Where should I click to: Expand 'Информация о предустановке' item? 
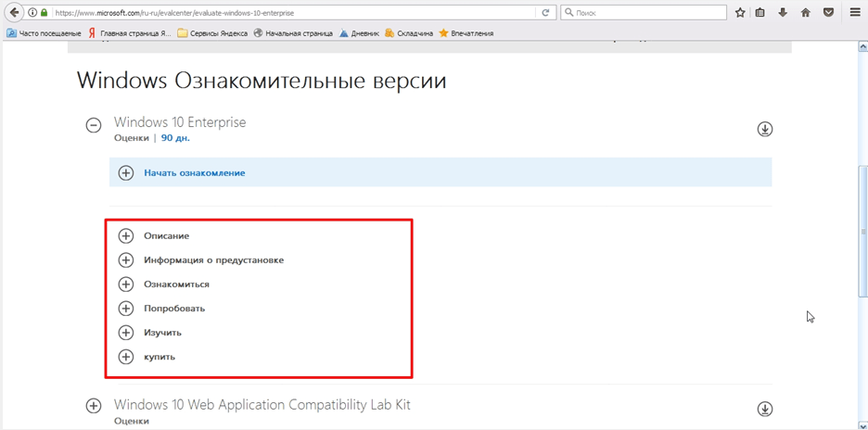tap(126, 260)
